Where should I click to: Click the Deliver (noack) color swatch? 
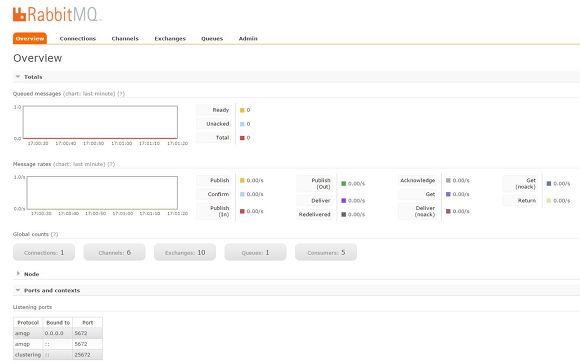(x=448, y=211)
